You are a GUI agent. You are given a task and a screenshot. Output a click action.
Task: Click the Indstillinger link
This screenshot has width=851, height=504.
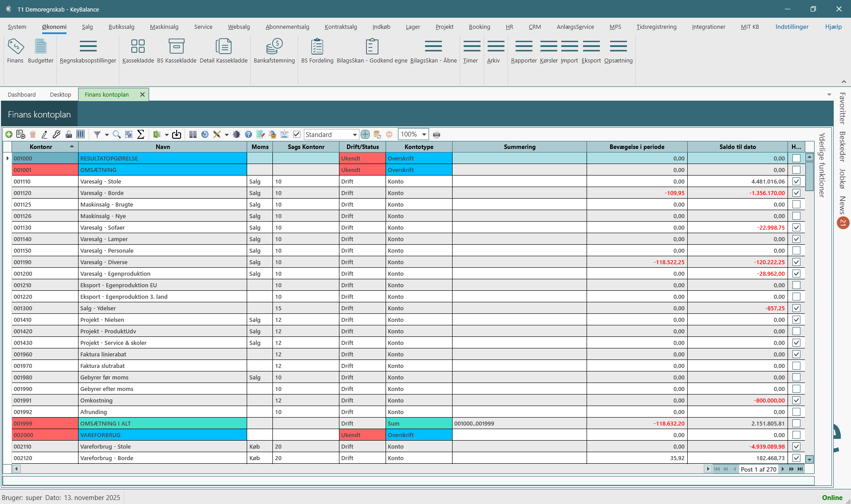click(792, 27)
